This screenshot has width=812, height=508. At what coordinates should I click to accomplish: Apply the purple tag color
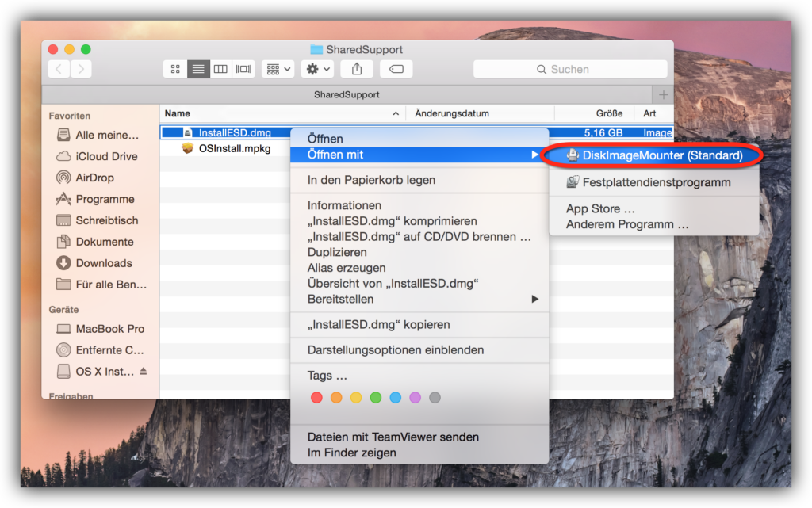coord(415,397)
